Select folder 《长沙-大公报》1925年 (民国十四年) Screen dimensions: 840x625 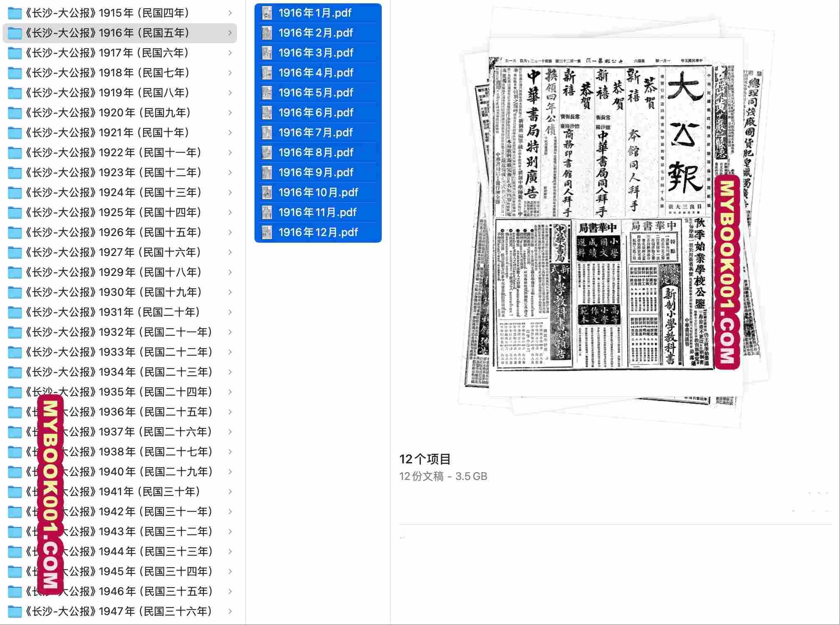click(x=120, y=213)
